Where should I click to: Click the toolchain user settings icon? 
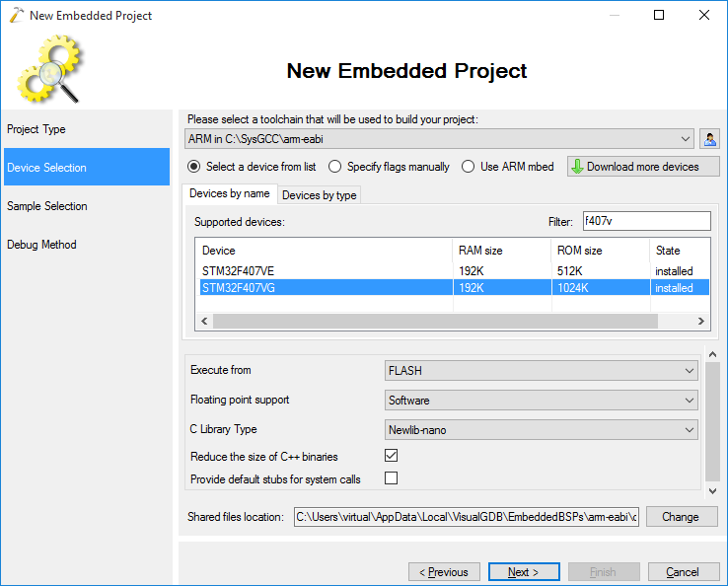pos(709,139)
